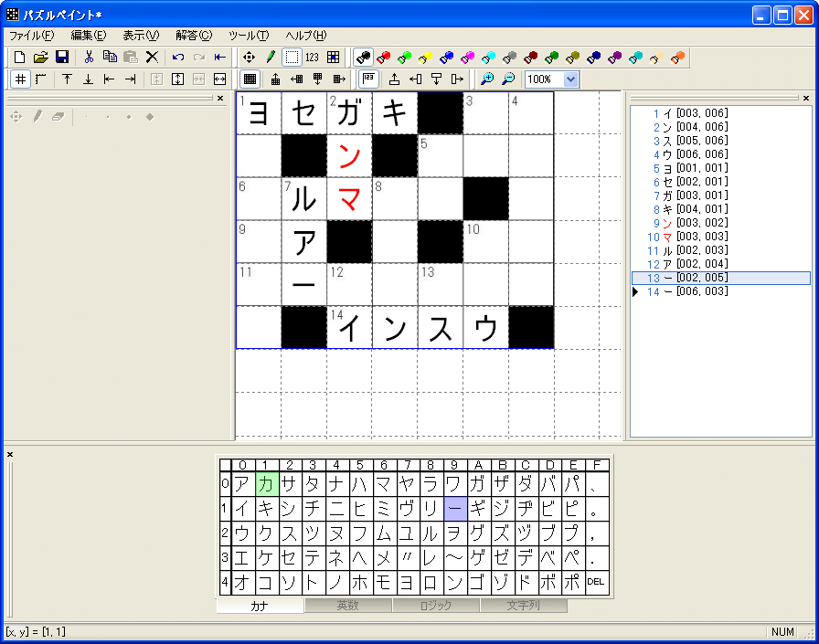Pick the red stamp color
The height and width of the screenshot is (644, 819).
point(384,57)
